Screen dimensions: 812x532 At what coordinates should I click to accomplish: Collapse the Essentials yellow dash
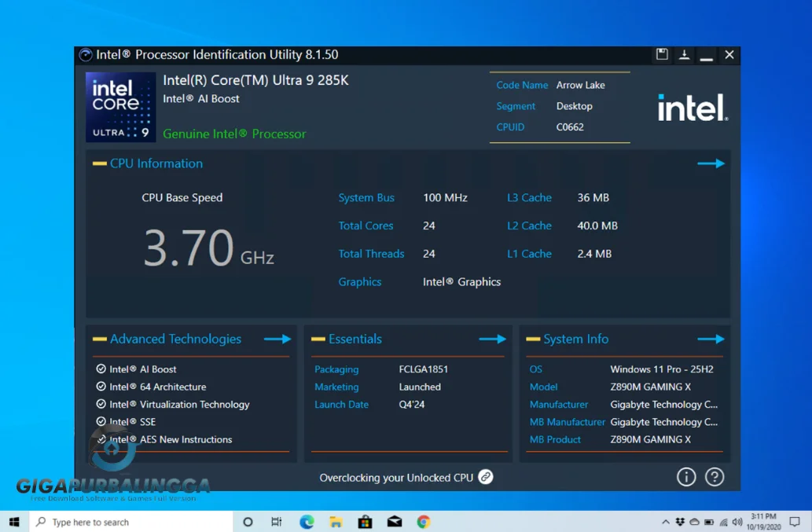coord(318,339)
